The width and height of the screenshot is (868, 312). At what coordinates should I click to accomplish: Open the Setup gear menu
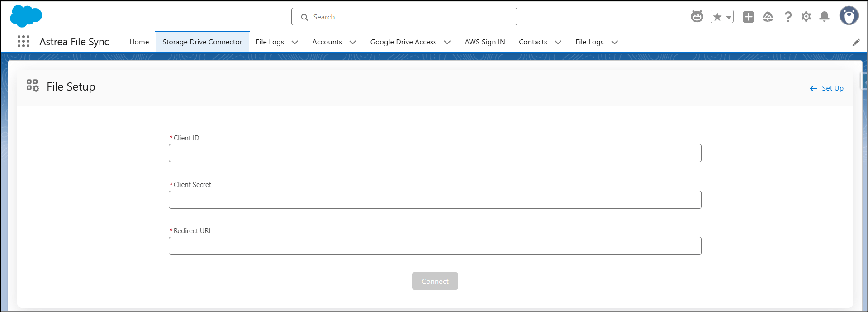point(806,17)
